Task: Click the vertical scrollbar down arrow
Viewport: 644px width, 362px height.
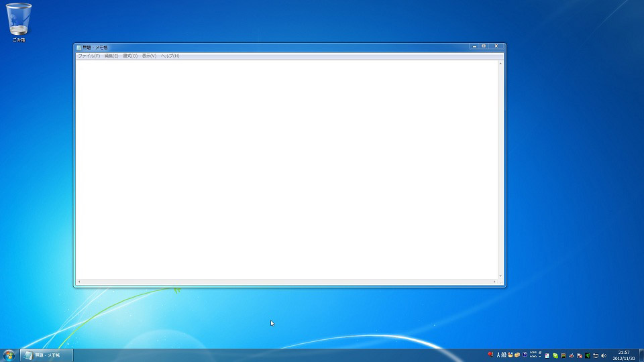Action: 500,276
